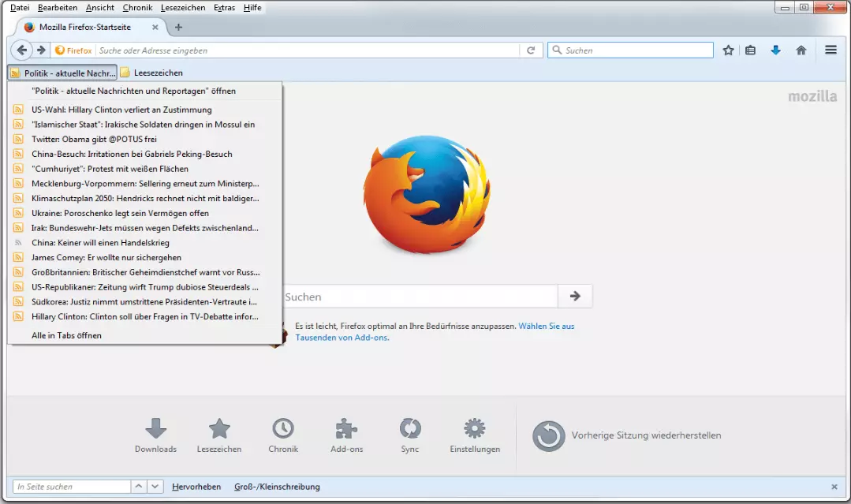851x504 pixels.
Task: Open China-Besuch Gabriels Peking feed item
Action: click(144, 154)
